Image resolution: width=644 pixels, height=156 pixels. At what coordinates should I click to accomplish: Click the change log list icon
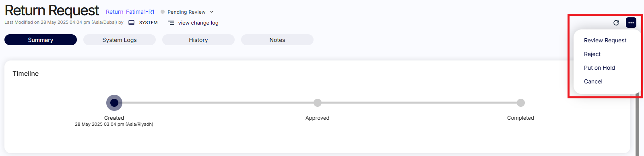(x=171, y=23)
